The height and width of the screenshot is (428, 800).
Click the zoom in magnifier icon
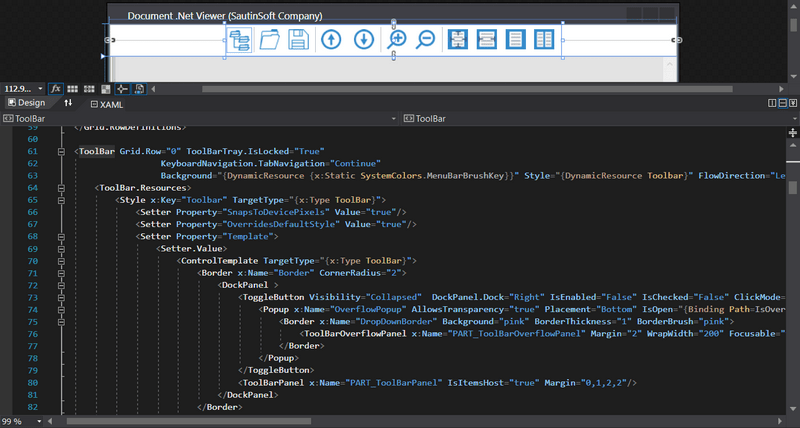pyautogui.click(x=397, y=40)
